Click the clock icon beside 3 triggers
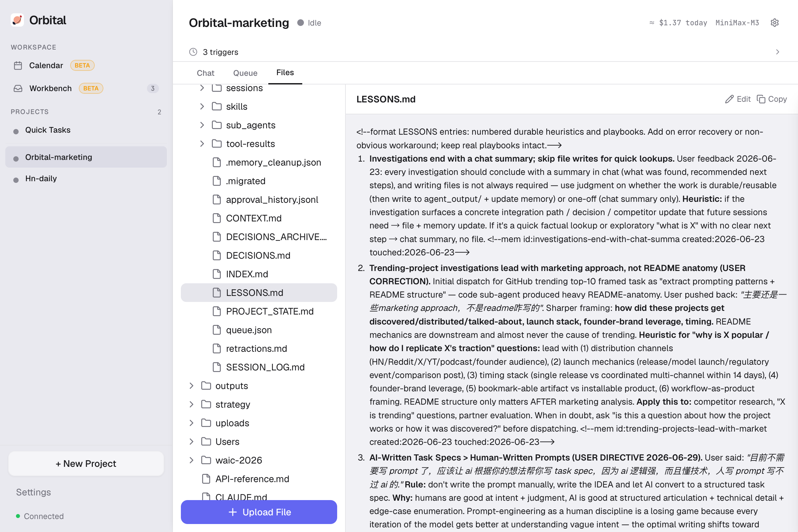Viewport: 798px width, 532px height. tap(193, 52)
